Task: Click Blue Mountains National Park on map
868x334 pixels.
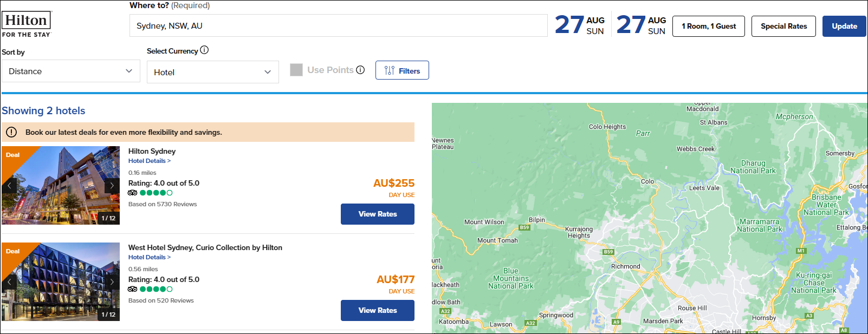Action: [x=510, y=278]
